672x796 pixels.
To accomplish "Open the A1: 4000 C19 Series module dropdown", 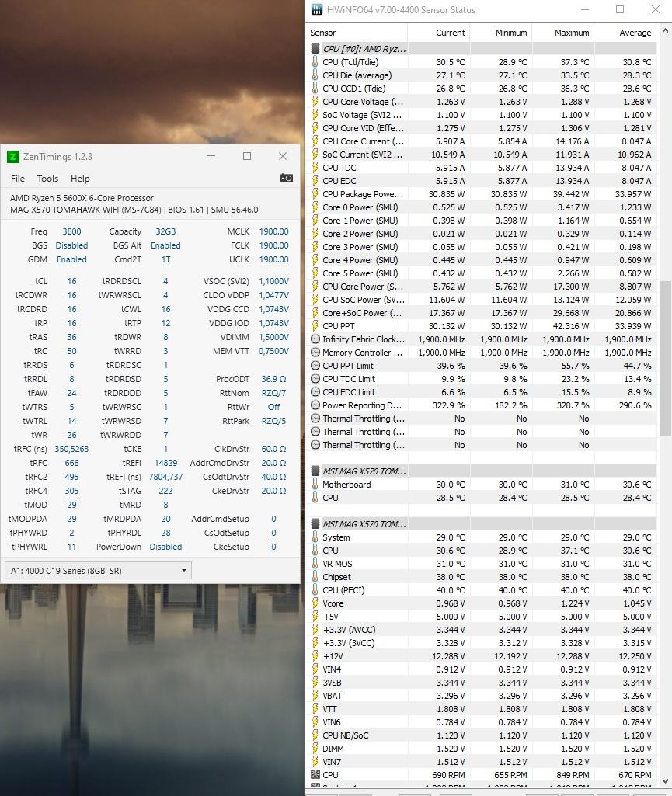I will coord(98,571).
